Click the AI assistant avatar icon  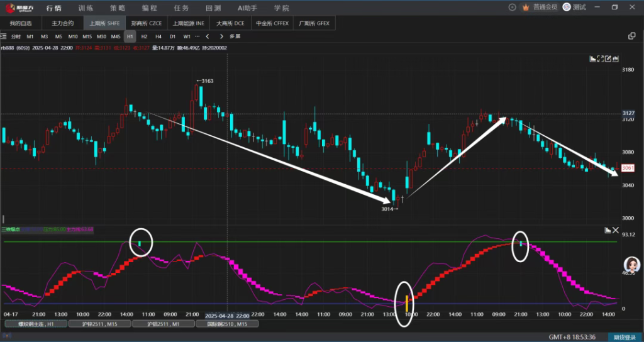click(x=631, y=264)
